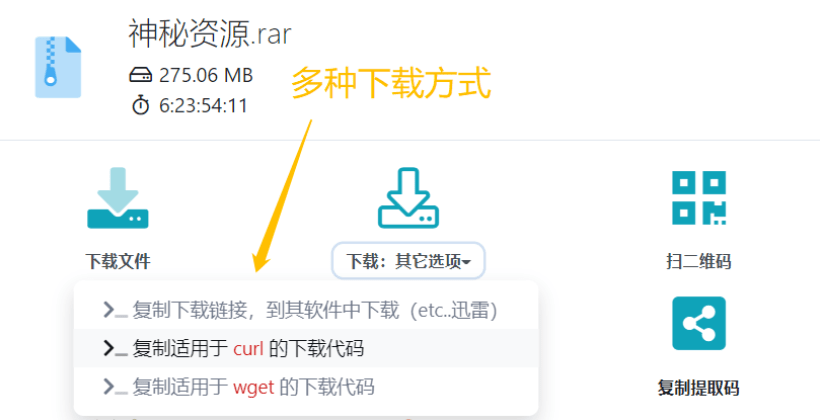Image resolution: width=820 pixels, height=420 pixels.
Task: Click terminal prompt icon beside curl option
Action: coord(115,348)
